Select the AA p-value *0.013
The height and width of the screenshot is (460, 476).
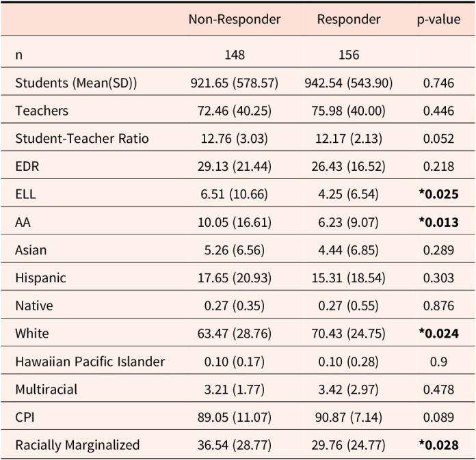coord(438,222)
